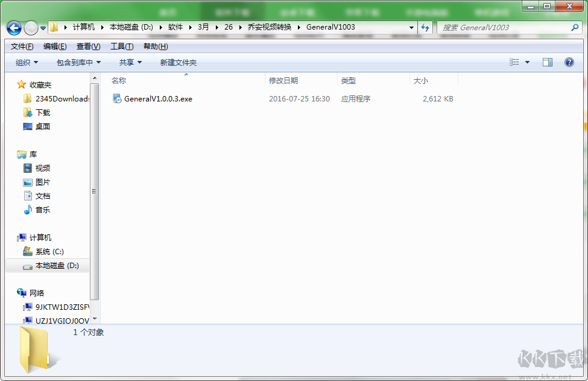The image size is (588, 381).
Task: Toggle the preview pane
Action: click(x=548, y=62)
